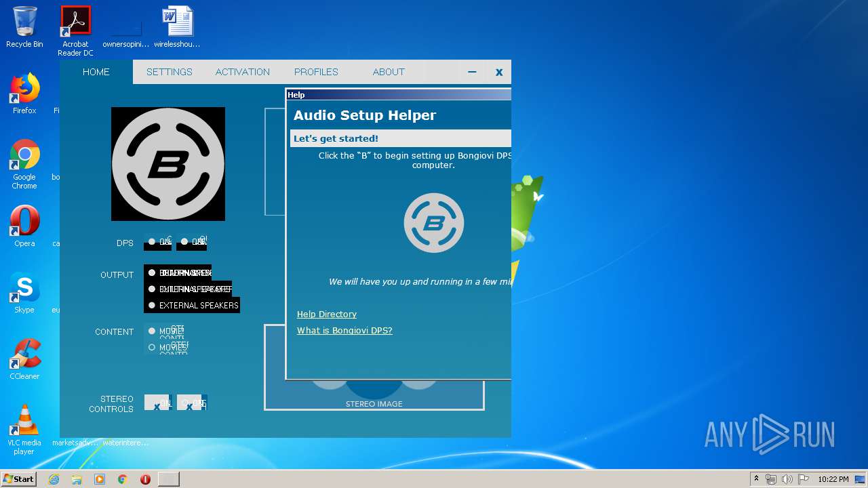Open CCleaner desktop shortcut

click(24, 359)
